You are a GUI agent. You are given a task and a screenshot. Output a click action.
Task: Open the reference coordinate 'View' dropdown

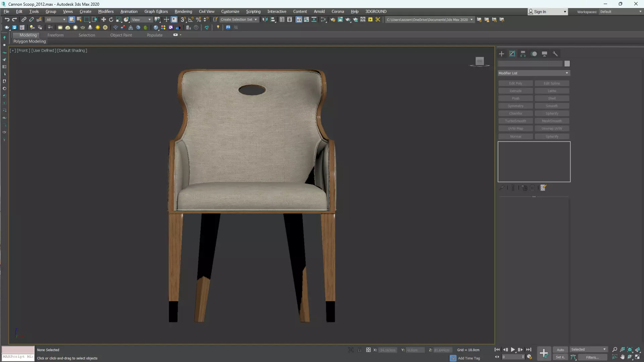(141, 19)
